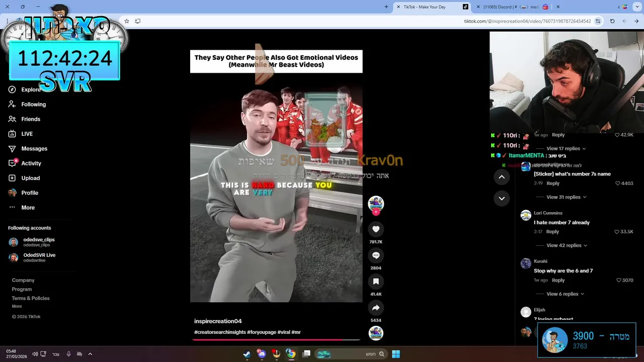The width and height of the screenshot is (644, 362).
Task: Reply to Lori Cummins comment
Action: (552, 232)
